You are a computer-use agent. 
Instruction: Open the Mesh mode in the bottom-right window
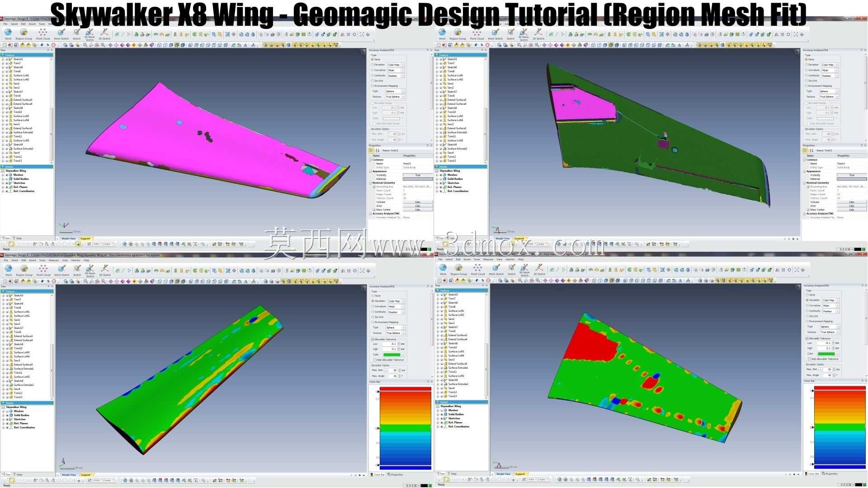click(x=443, y=270)
